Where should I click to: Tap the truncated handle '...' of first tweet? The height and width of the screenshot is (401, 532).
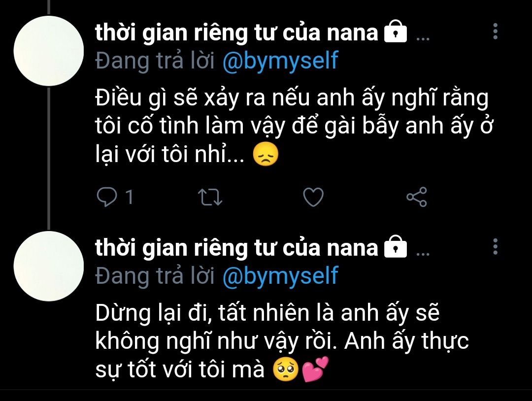423,38
